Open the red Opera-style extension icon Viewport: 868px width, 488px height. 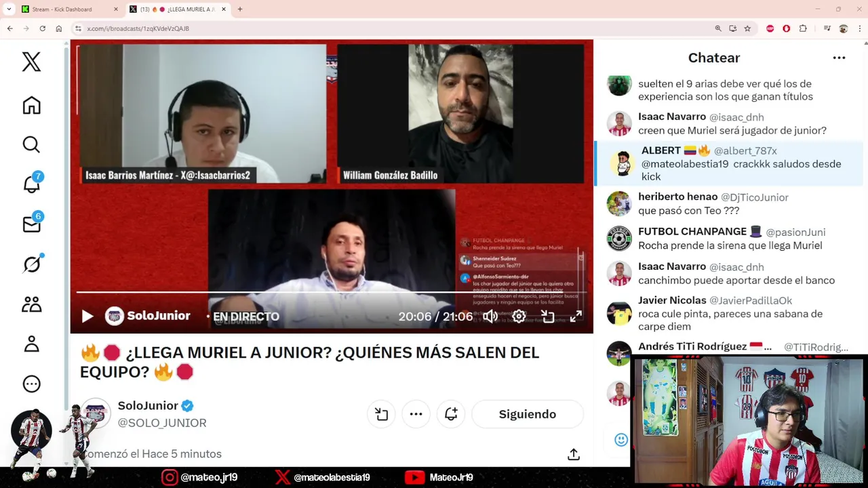click(786, 28)
